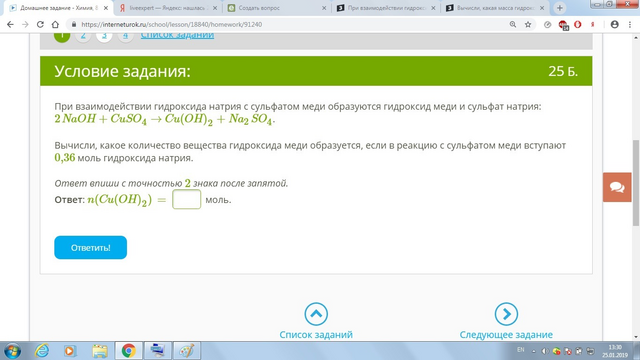The width and height of the screenshot is (640, 360).
Task: Select task number 3 circle
Action: coord(104,35)
